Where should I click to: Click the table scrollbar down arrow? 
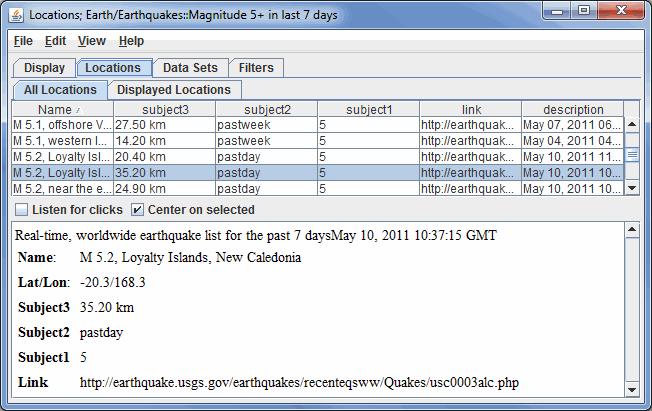[x=631, y=188]
